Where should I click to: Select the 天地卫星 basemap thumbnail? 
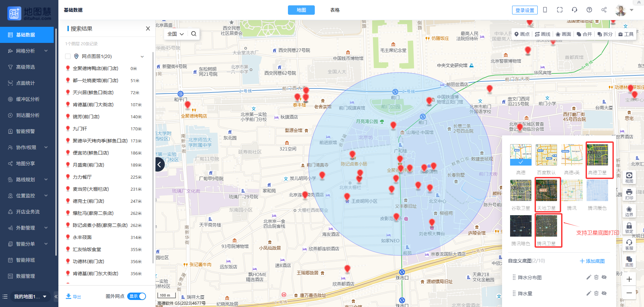click(546, 191)
